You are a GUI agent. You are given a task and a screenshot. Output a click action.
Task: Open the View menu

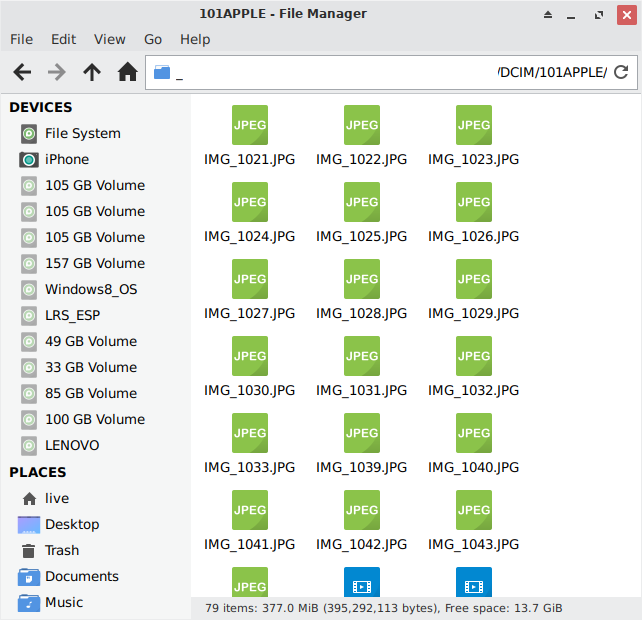pos(109,39)
